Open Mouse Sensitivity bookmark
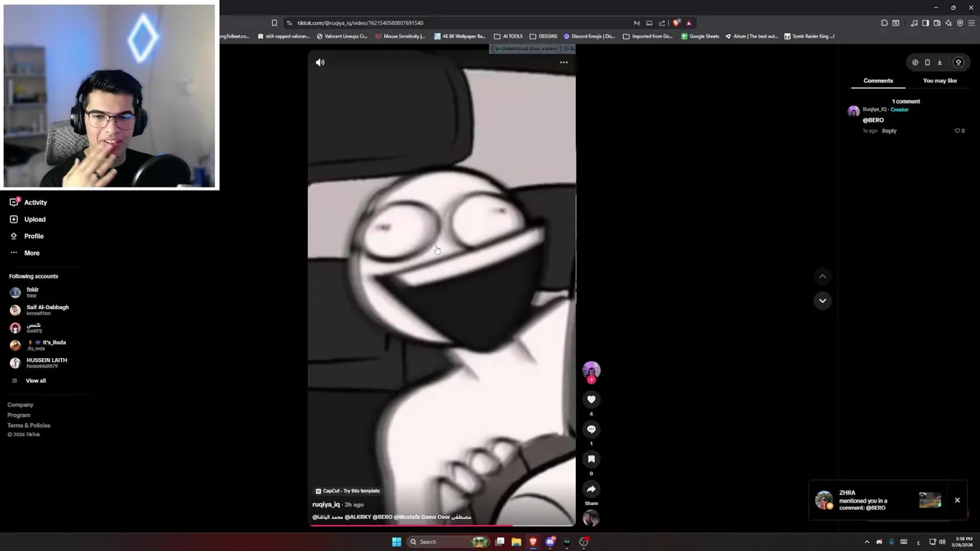 point(400,36)
